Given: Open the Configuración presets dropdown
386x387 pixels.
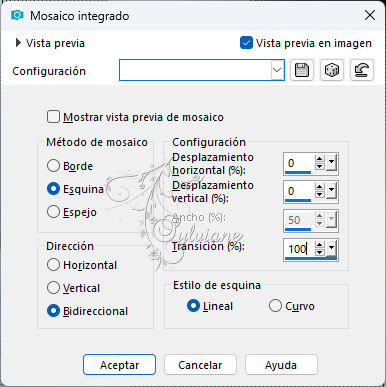Looking at the screenshot, I should [277, 70].
